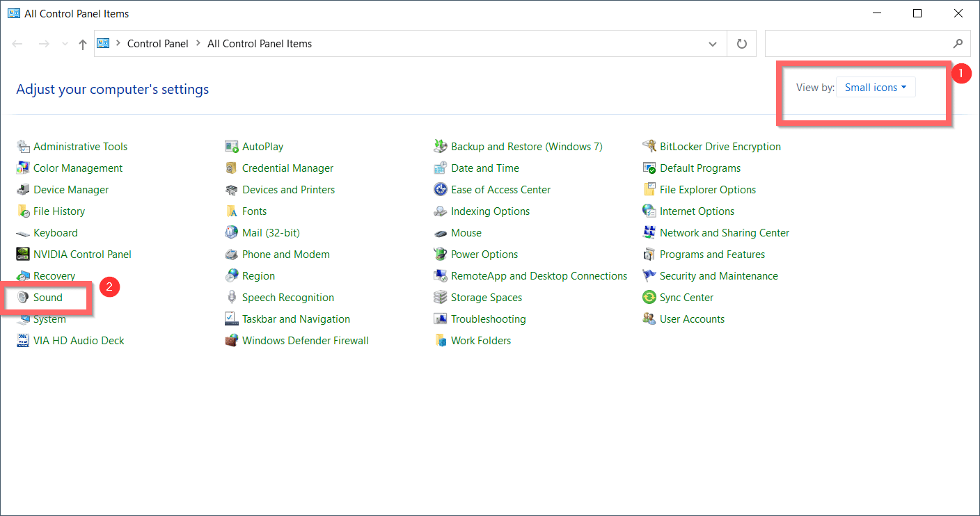This screenshot has height=516, width=980.
Task: Open the Troubleshooting link
Action: click(488, 319)
